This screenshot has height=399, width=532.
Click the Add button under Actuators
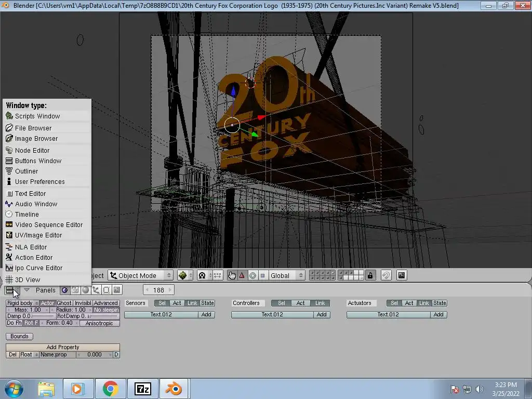point(438,314)
